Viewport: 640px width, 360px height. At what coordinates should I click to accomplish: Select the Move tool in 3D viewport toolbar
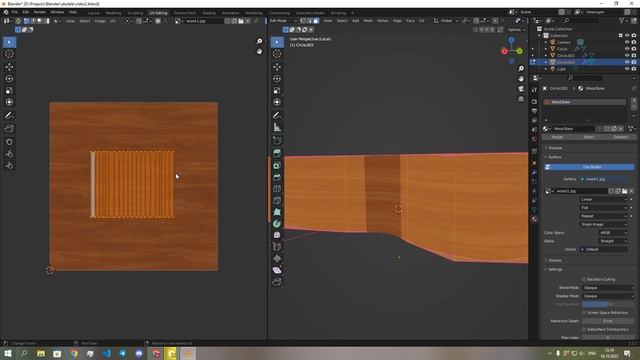(277, 67)
